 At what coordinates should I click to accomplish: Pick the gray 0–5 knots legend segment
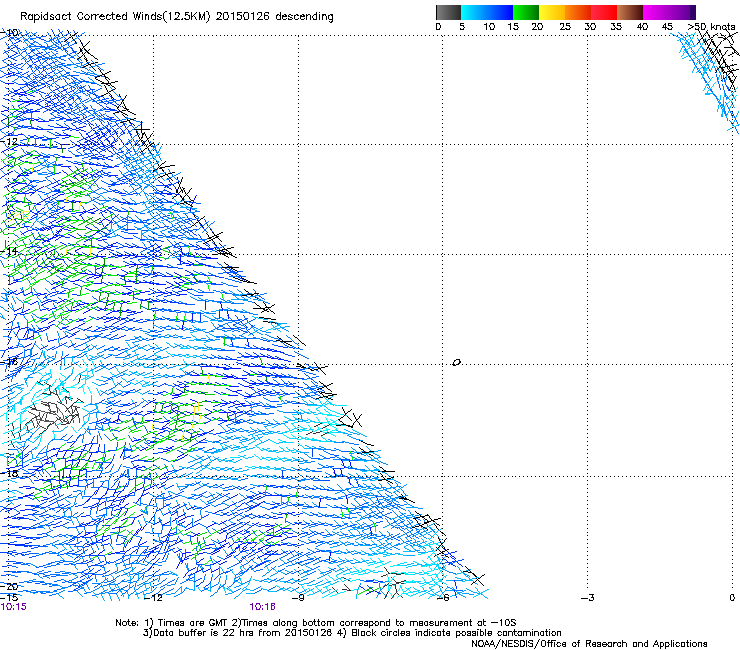pos(448,13)
